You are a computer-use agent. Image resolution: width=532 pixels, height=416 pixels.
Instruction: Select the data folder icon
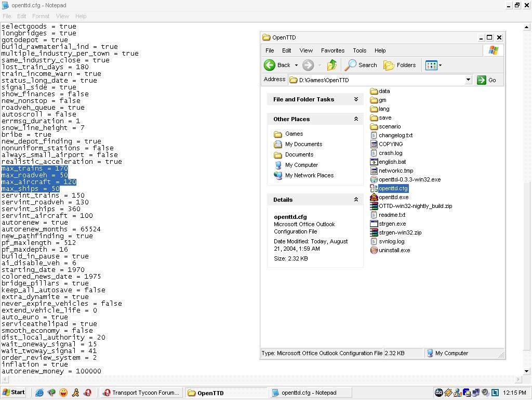[374, 91]
